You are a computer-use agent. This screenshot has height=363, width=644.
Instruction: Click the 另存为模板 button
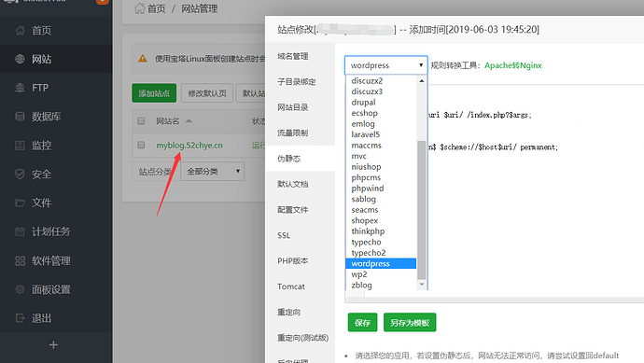[x=410, y=322]
